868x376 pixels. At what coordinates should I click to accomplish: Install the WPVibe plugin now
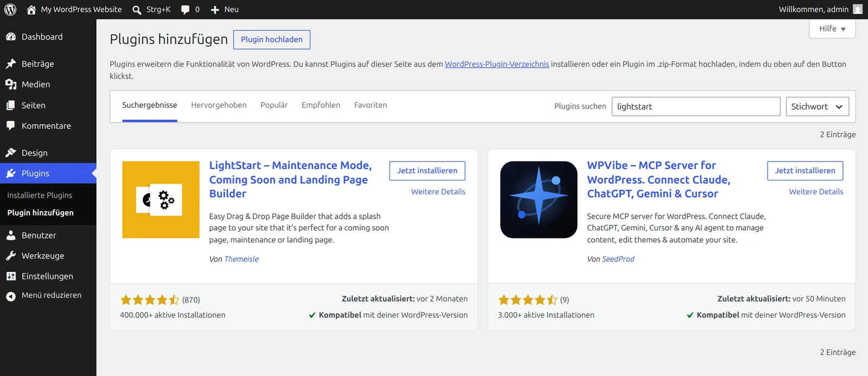[x=805, y=171]
